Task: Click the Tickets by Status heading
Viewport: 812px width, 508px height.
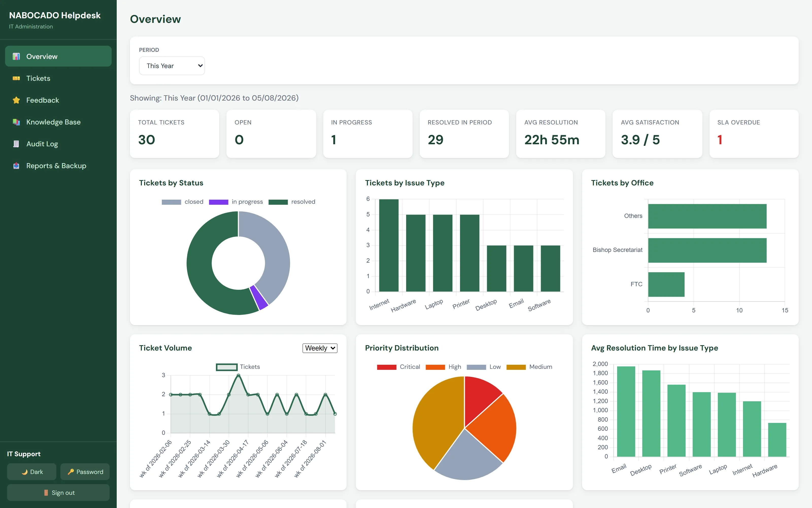Action: tap(171, 183)
